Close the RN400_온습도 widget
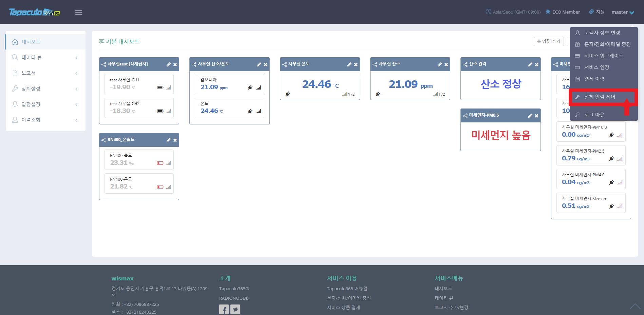The width and height of the screenshot is (644, 315). (175, 140)
